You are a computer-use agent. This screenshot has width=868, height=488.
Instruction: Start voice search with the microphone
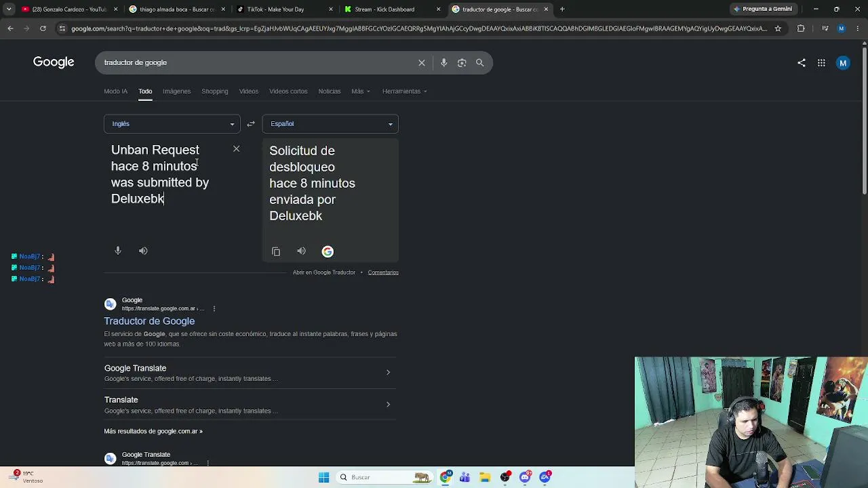[443, 62]
